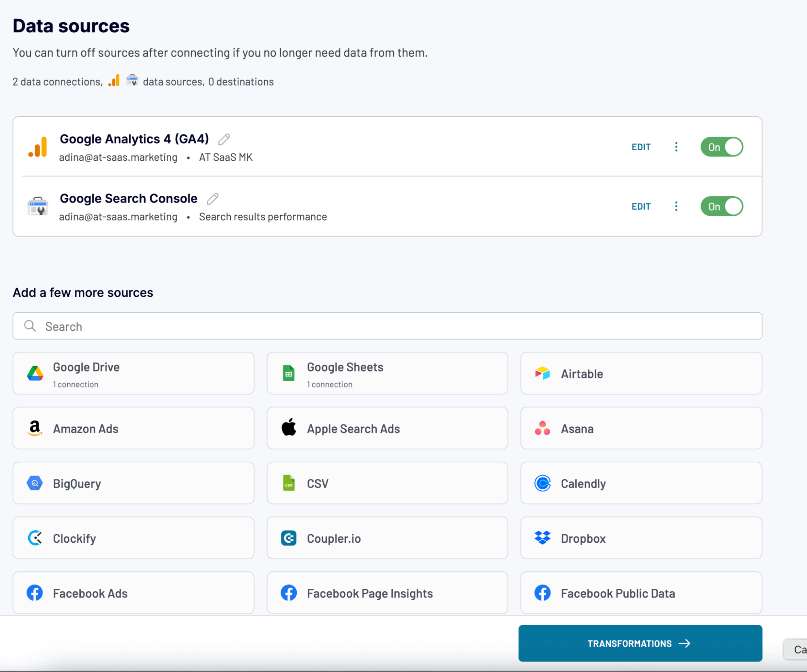Viewport: 807px width, 672px height.
Task: Click the Dropbox source icon
Action: pos(542,538)
